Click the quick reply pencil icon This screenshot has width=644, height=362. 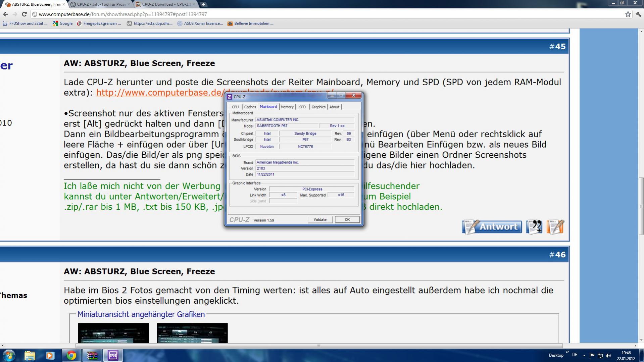[555, 227]
